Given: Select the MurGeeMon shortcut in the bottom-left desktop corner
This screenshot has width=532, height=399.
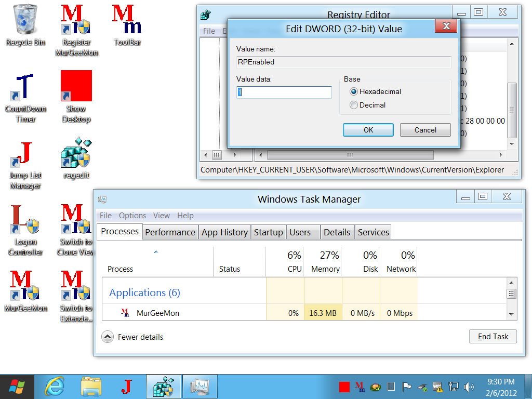Looking at the screenshot, I should (25, 291).
